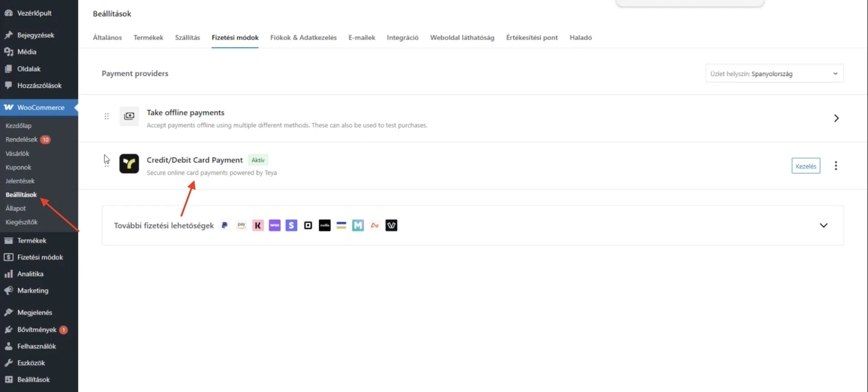This screenshot has width=868, height=392.
Task: Click the pink Klarna icon
Action: click(x=258, y=225)
